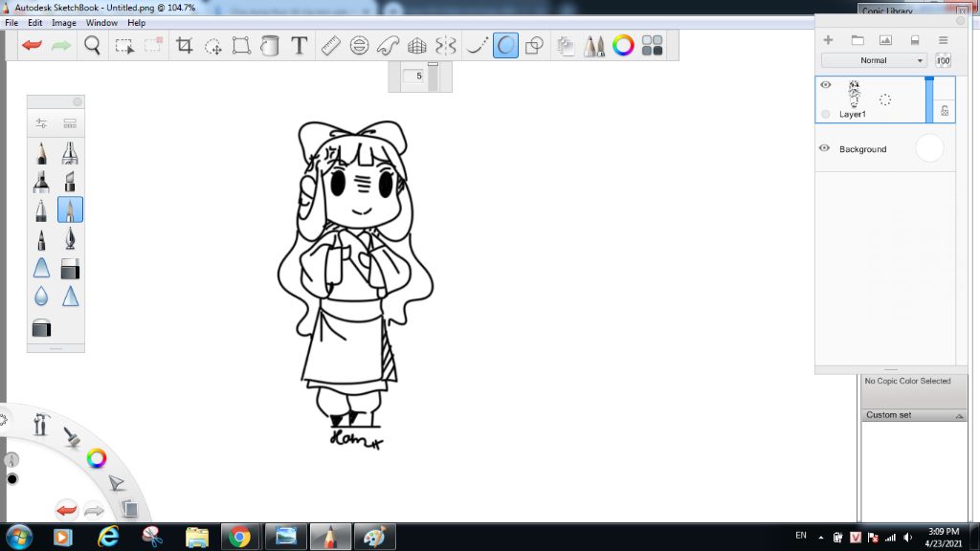Enable the Steady Stroke tool
The width and height of the screenshot is (980, 551).
[x=477, y=46]
